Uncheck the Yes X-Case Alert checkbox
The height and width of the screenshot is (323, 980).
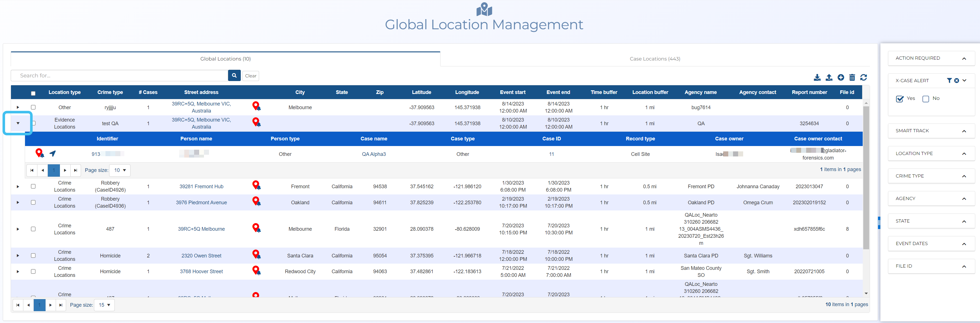point(900,99)
